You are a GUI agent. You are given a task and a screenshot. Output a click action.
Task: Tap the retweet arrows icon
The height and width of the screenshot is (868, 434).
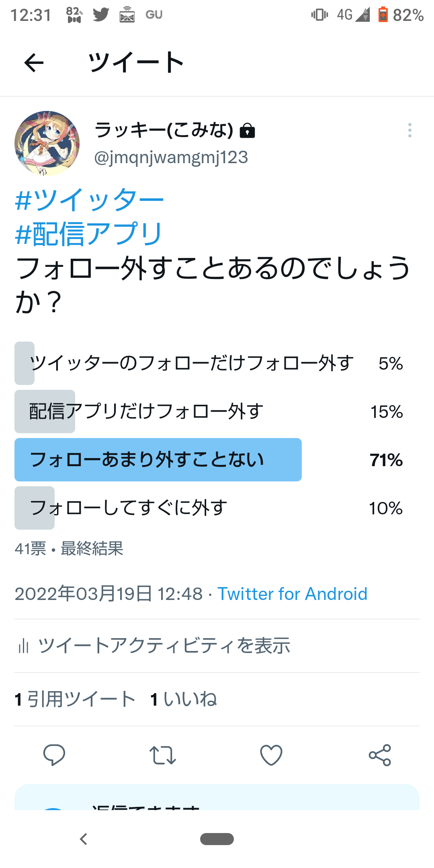(163, 755)
